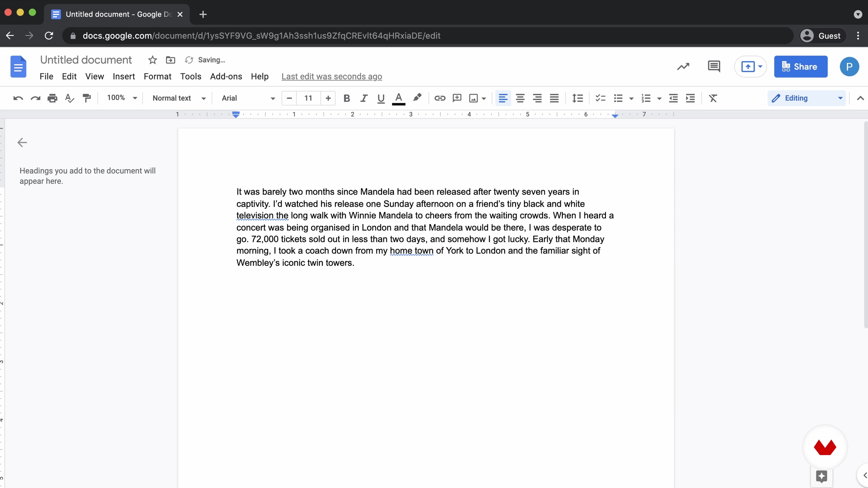This screenshot has width=868, height=488.
Task: Open the Edit menu
Action: coord(69,76)
